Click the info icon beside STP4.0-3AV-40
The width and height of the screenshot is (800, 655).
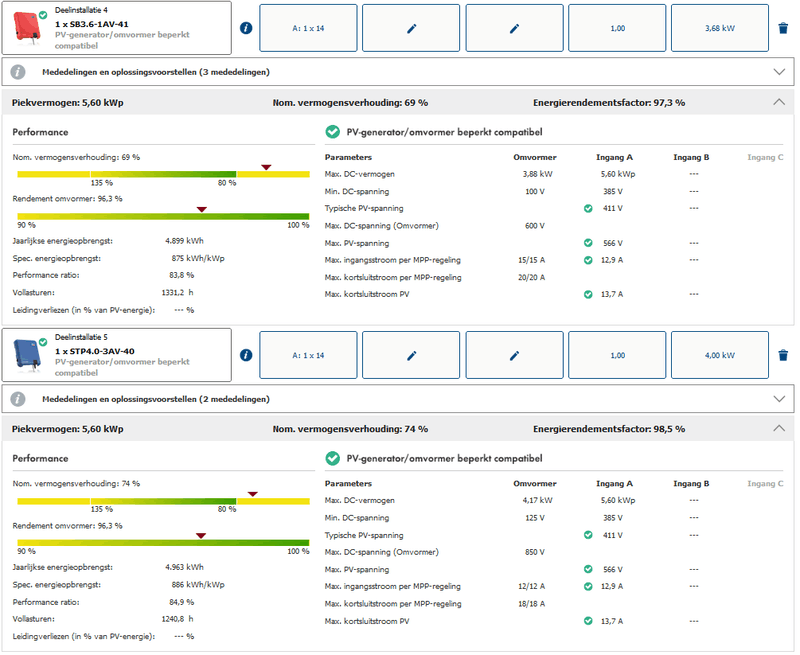point(246,355)
